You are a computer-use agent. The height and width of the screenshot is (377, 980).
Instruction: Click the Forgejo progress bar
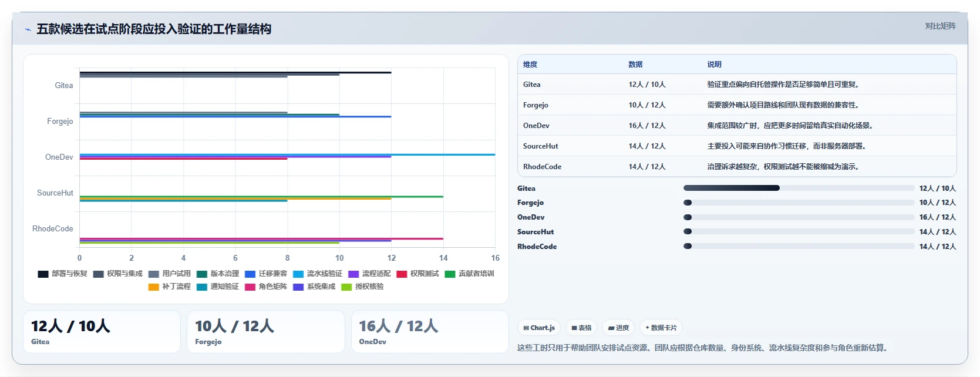point(799,203)
